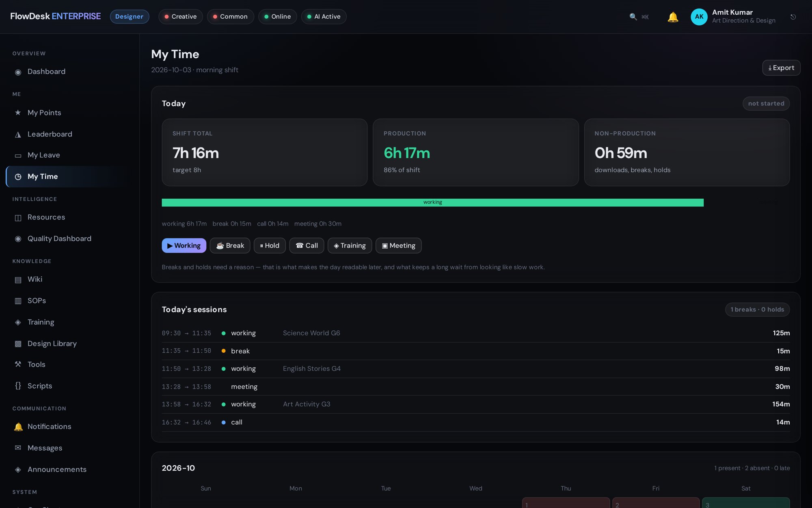The height and width of the screenshot is (508, 812).
Task: Click the My Time clock icon
Action: pos(18,177)
